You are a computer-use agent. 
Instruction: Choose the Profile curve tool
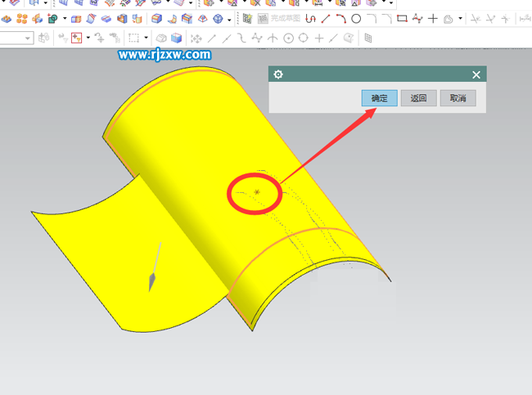pyautogui.click(x=310, y=18)
